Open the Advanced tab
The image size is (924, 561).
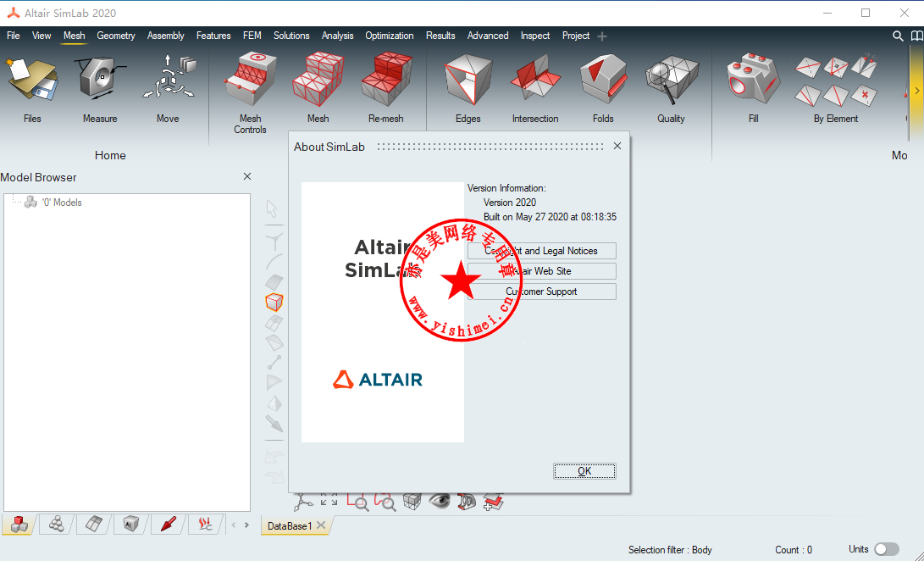point(488,36)
